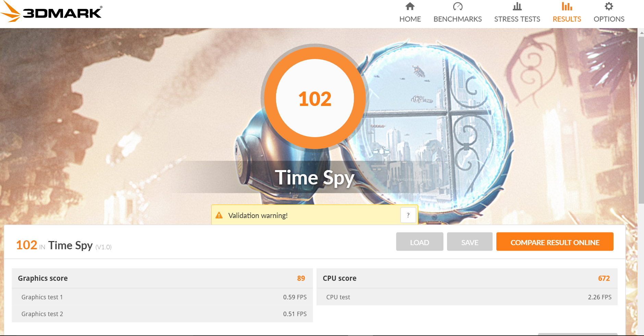Click the 'Validation warning!' message
Viewport: 644px width, 336px height.
click(x=258, y=216)
